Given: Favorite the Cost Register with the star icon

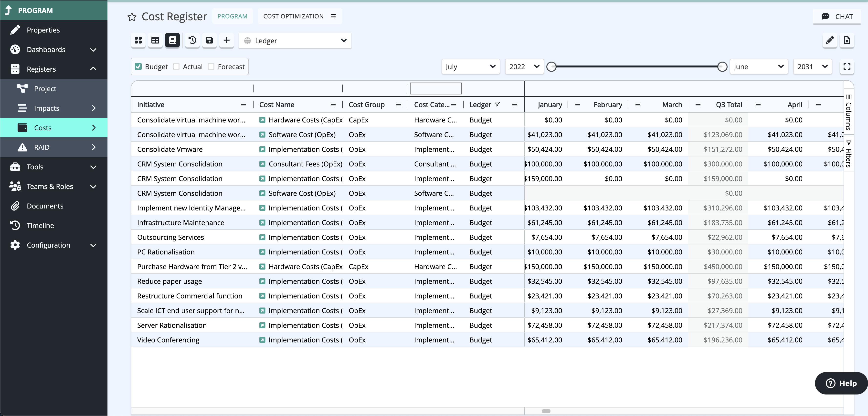Looking at the screenshot, I should pos(132,17).
